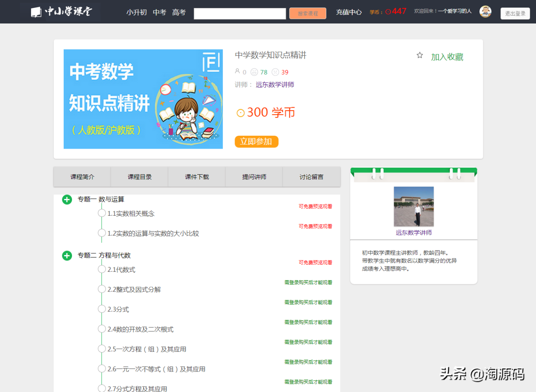Click the teacher photo thumbnail

click(x=414, y=206)
